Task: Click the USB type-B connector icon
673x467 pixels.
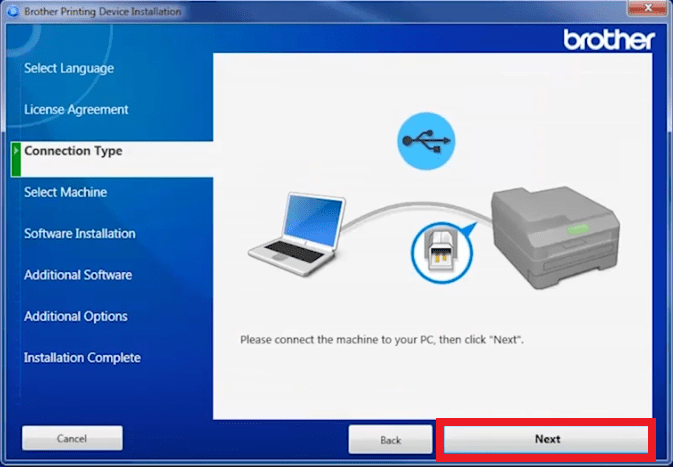Action: tap(442, 252)
